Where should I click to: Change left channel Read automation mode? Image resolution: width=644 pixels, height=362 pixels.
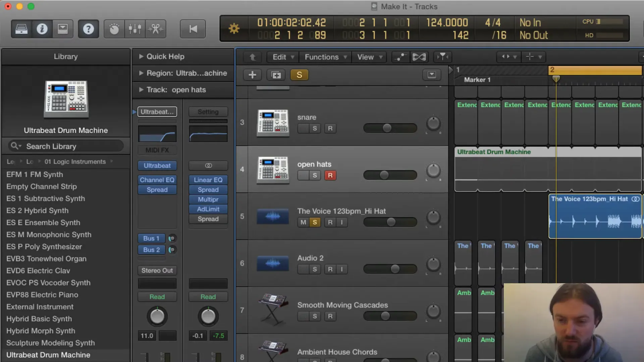(x=157, y=297)
